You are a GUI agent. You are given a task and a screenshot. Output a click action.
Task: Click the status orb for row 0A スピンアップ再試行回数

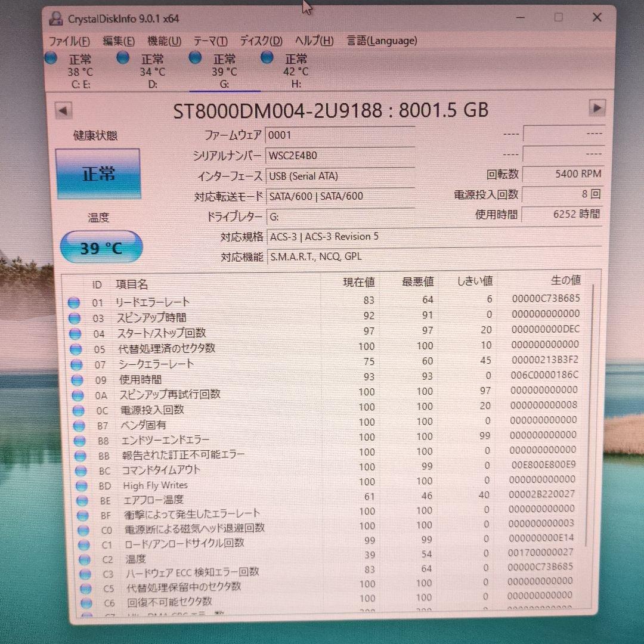[x=78, y=395]
